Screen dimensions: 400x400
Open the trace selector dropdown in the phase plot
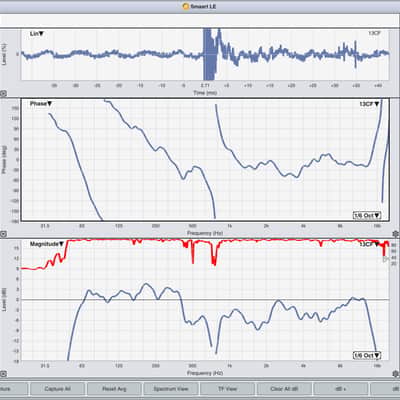[369, 104]
